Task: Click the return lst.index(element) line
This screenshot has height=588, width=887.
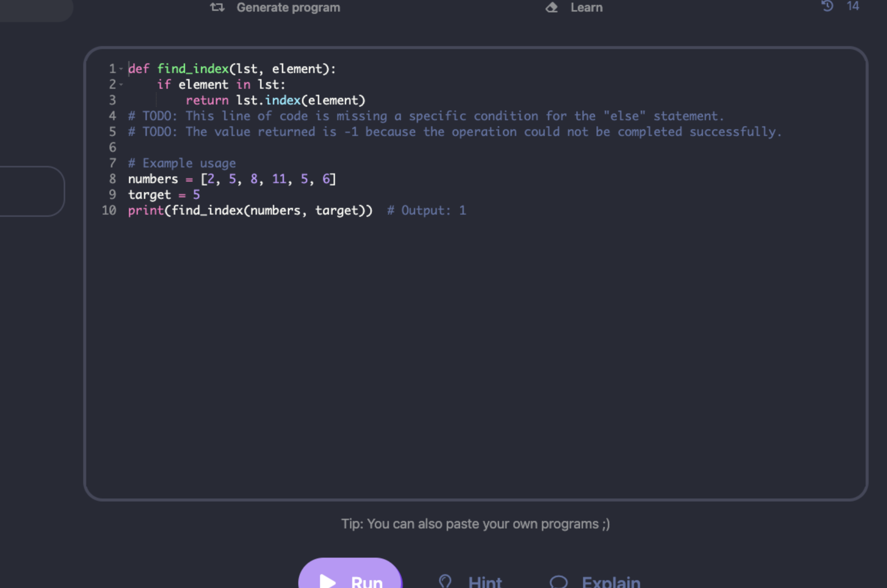Action: pyautogui.click(x=275, y=100)
